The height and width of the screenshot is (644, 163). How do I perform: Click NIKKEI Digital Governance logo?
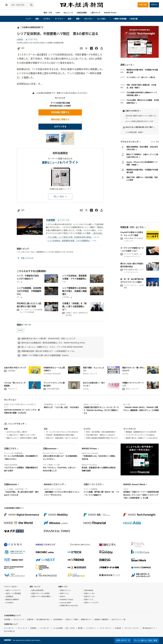click(x=22, y=515)
